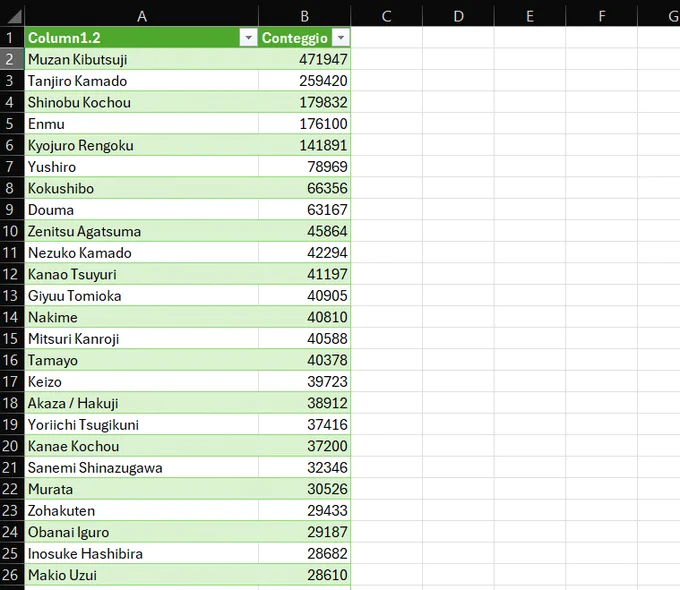Select the Yoriichi Tsugikuni cell
Screen dimensions: 680x590
click(x=141, y=424)
